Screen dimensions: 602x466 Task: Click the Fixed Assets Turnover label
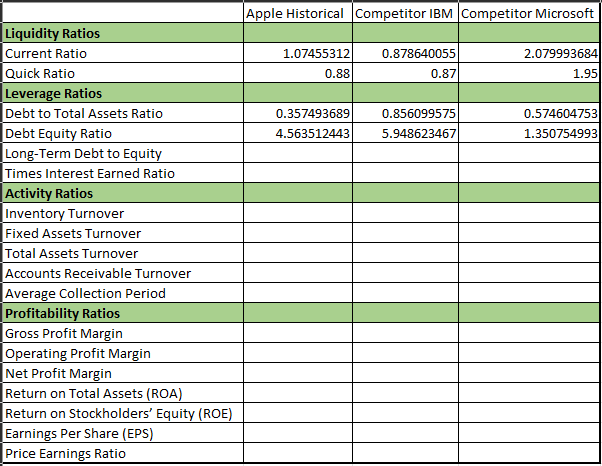(x=73, y=233)
